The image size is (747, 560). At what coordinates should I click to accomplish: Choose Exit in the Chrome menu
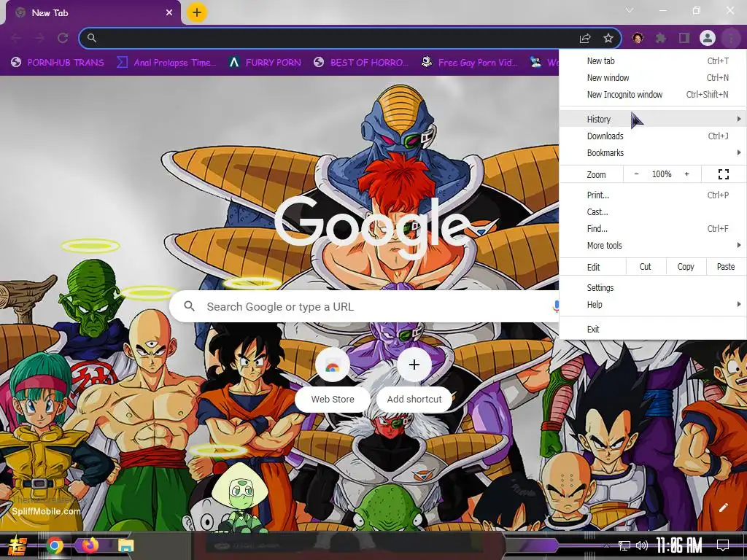(653, 330)
